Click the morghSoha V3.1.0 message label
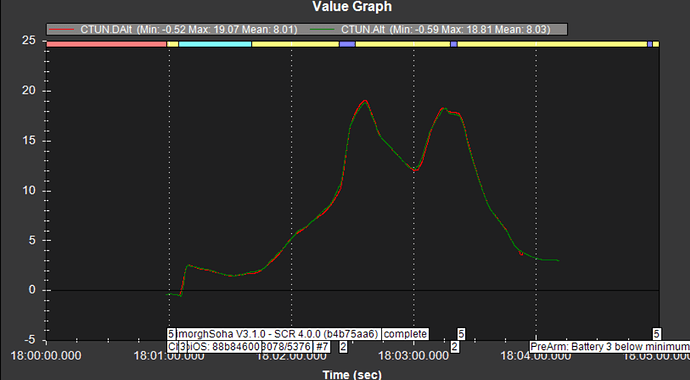Screen dimensions: 690x380 coord(279,334)
